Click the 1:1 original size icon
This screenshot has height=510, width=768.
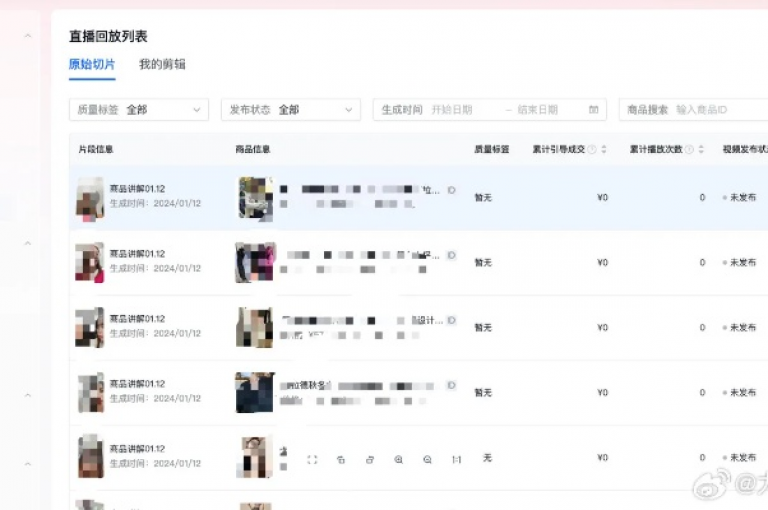[456, 460]
